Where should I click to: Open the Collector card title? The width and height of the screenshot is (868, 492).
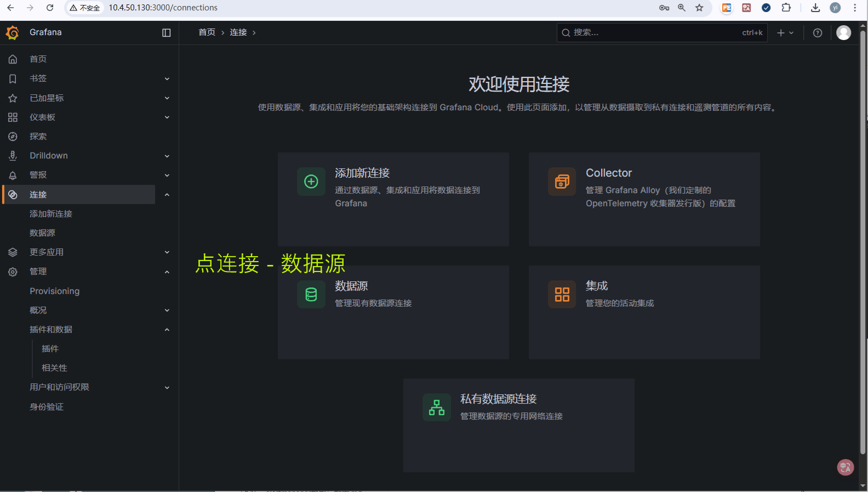coord(609,173)
